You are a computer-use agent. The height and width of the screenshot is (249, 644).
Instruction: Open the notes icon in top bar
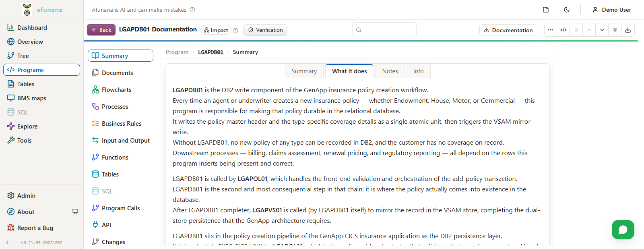click(546, 10)
